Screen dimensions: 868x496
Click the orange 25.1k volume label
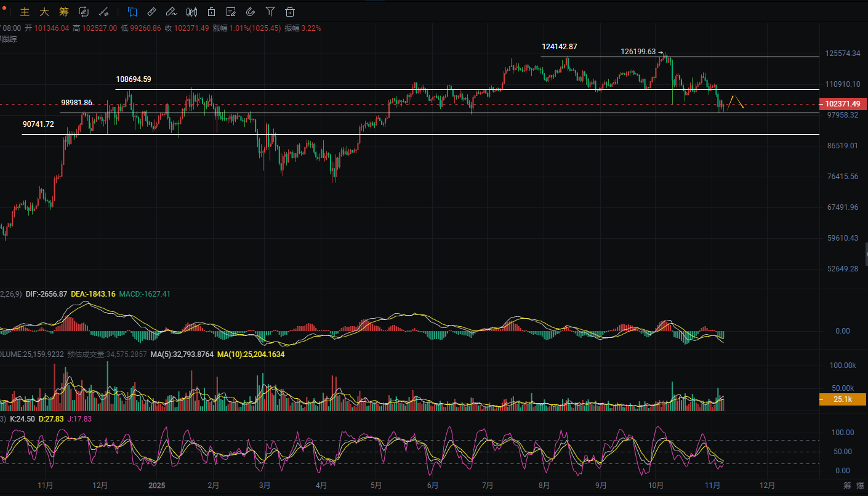pyautogui.click(x=843, y=399)
